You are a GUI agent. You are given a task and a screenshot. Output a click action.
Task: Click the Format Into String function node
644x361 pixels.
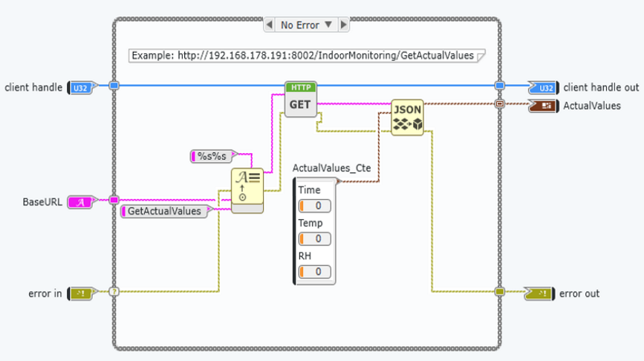coord(247,186)
